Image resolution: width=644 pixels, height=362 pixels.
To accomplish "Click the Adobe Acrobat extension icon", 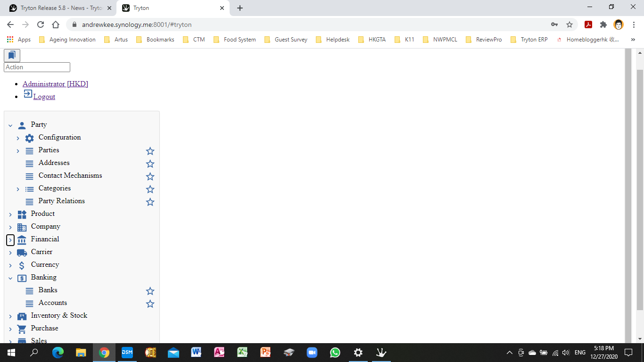I will pyautogui.click(x=588, y=25).
